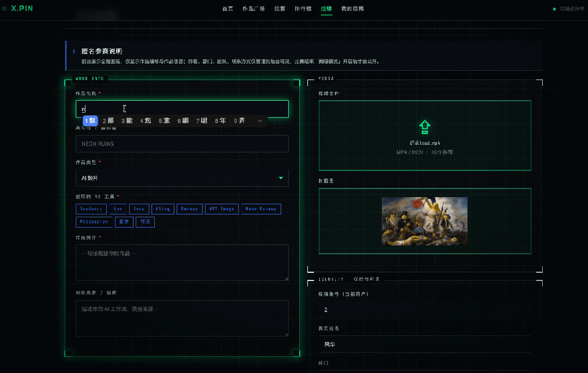Viewport: 588px width, 373px height.
Task: Focus the 作品名称 input field
Action: 182,109
